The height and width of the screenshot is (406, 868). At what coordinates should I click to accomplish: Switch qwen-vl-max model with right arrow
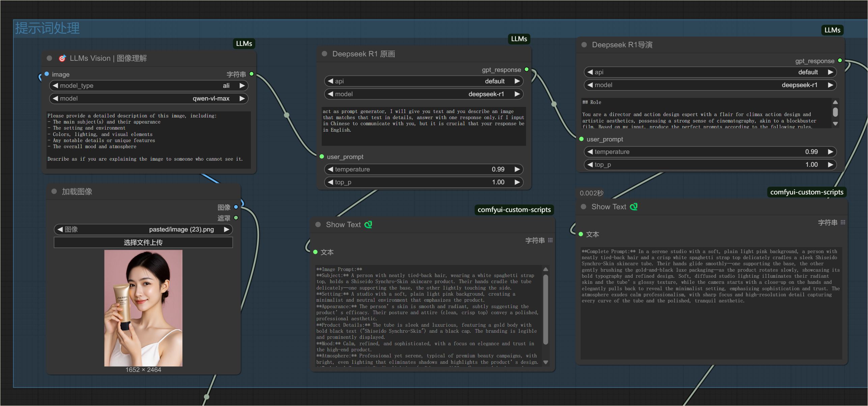coord(242,98)
